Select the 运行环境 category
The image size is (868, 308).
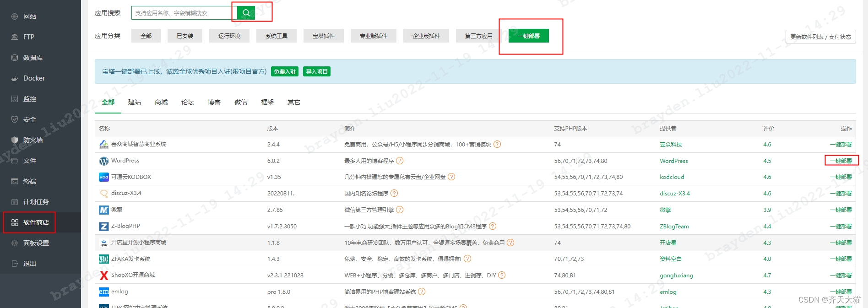[x=229, y=36]
